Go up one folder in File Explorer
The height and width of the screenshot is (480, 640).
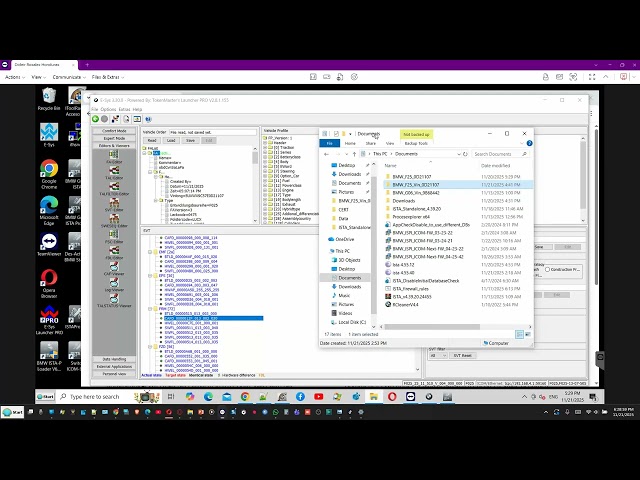point(354,154)
